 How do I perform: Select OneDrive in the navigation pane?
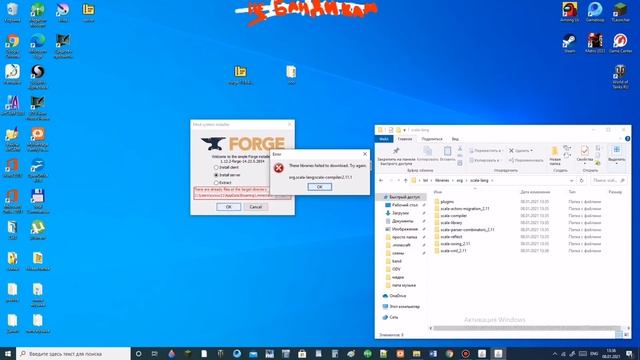395,296
